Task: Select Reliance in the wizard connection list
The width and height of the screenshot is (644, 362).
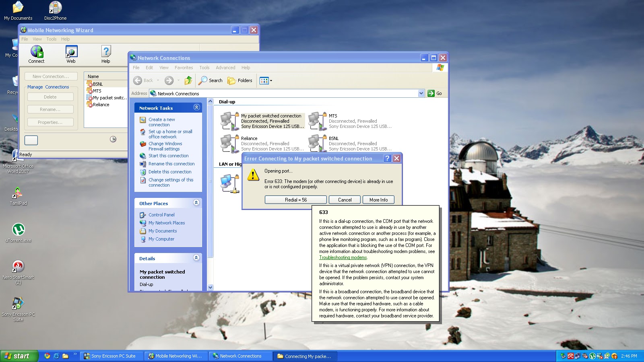Action: click(x=101, y=105)
